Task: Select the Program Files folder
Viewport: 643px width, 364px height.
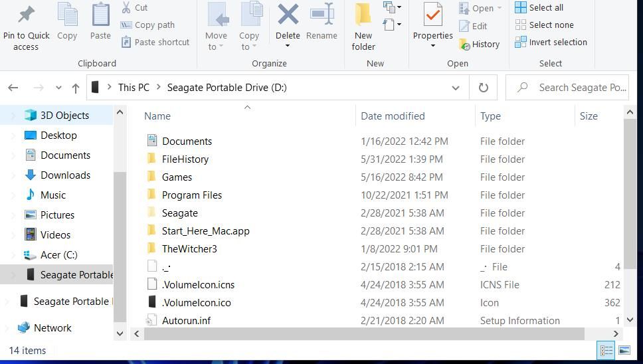Action: [x=192, y=195]
